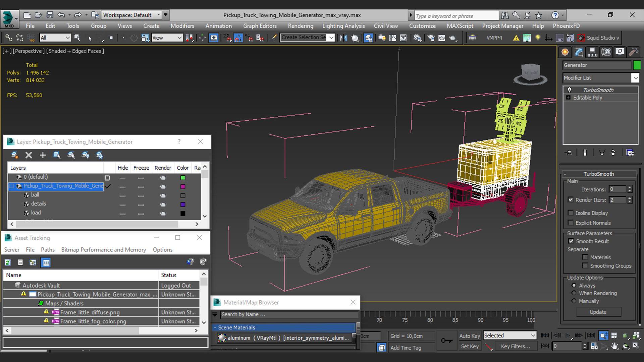Open the View reference coordinate dropdown
Screen dimensions: 644x362
click(x=167, y=38)
